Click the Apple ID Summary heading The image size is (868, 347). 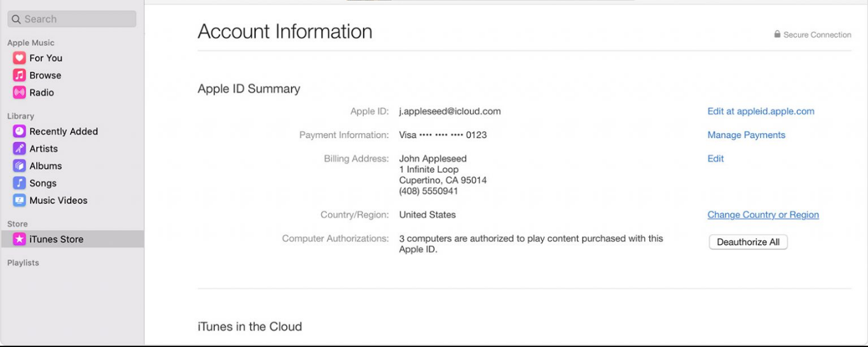(x=249, y=89)
